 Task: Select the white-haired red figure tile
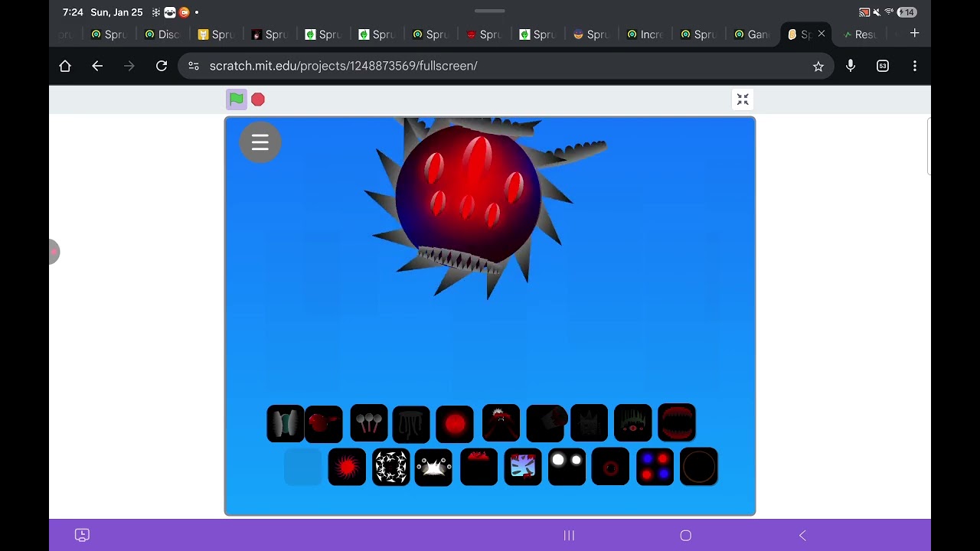coord(501,423)
